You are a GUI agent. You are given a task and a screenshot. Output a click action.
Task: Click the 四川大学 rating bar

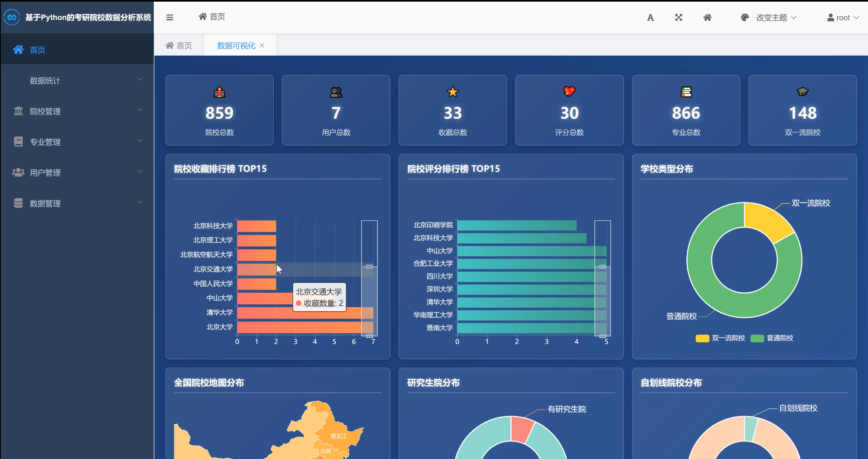point(532,277)
